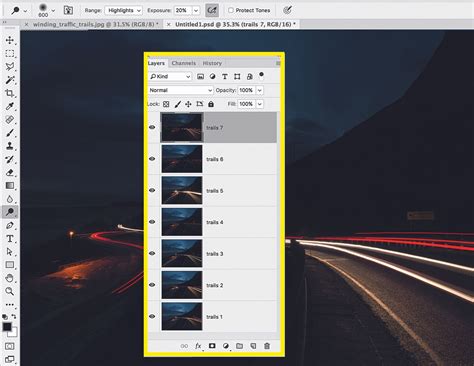Viewport: 474px width, 366px height.
Task: Open the Layers panel options menu
Action: coord(278,63)
